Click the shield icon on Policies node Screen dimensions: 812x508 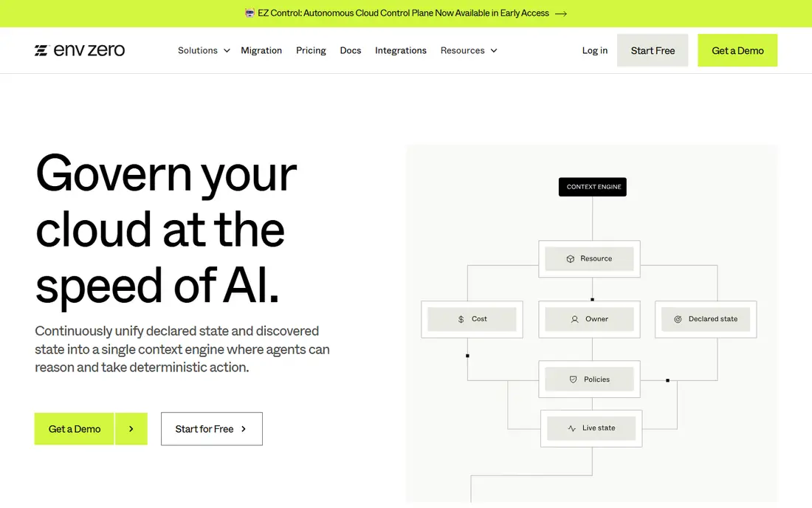point(574,380)
